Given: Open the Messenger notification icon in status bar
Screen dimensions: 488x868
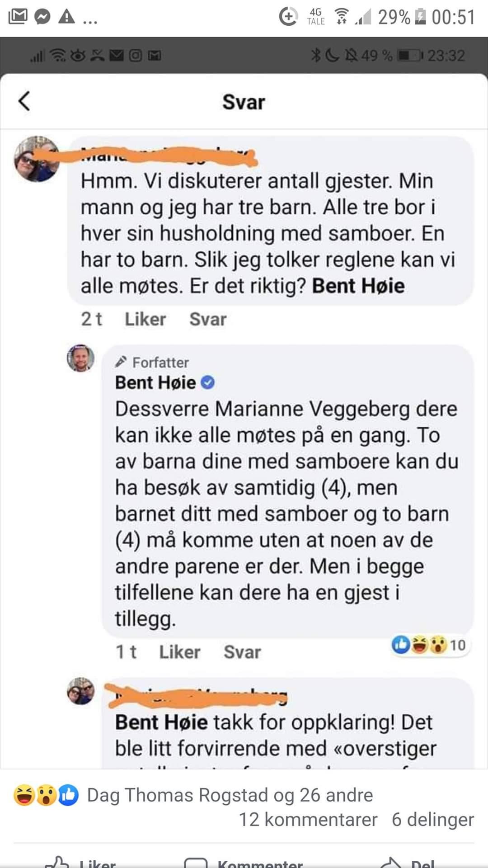Looking at the screenshot, I should tap(42, 17).
